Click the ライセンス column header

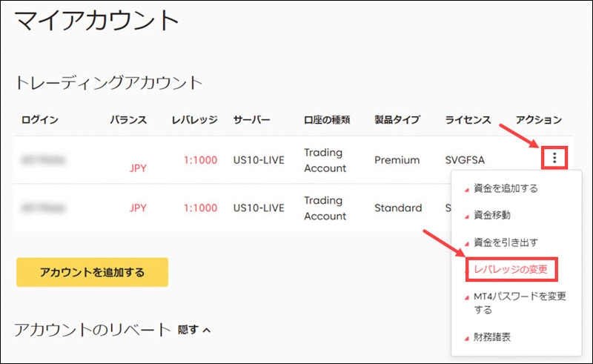point(468,120)
